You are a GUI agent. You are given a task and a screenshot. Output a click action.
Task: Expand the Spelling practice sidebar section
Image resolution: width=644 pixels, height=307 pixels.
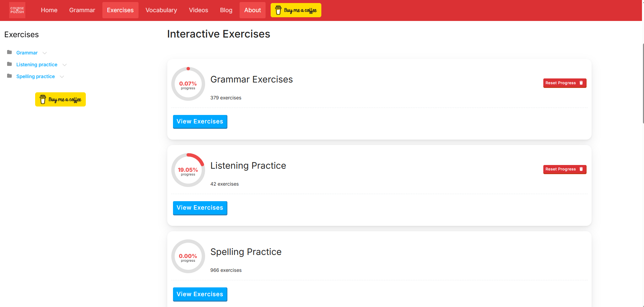[62, 77]
